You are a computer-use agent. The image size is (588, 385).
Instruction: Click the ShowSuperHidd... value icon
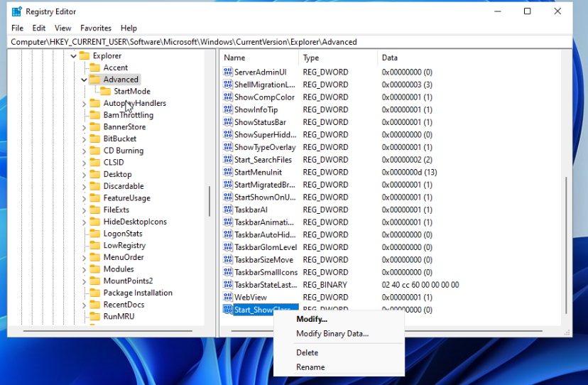[228, 134]
